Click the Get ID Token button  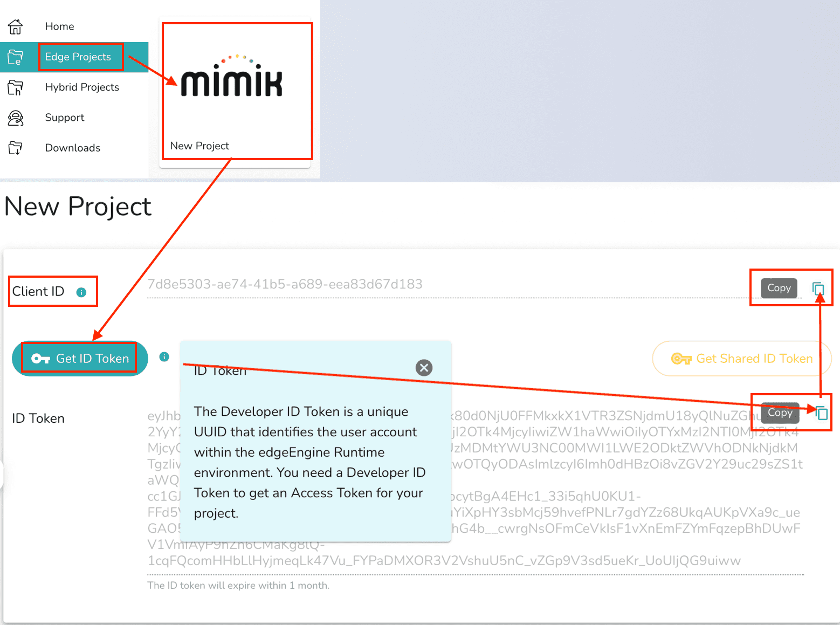[80, 359]
